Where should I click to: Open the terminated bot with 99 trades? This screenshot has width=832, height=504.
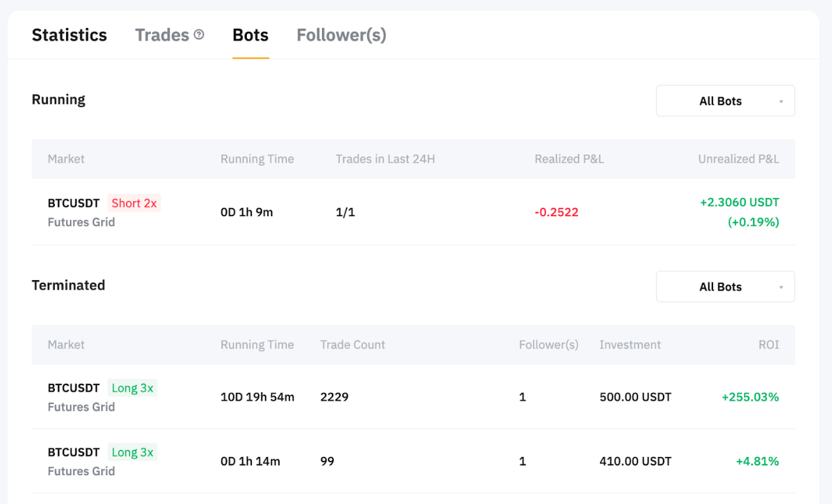pos(74,452)
